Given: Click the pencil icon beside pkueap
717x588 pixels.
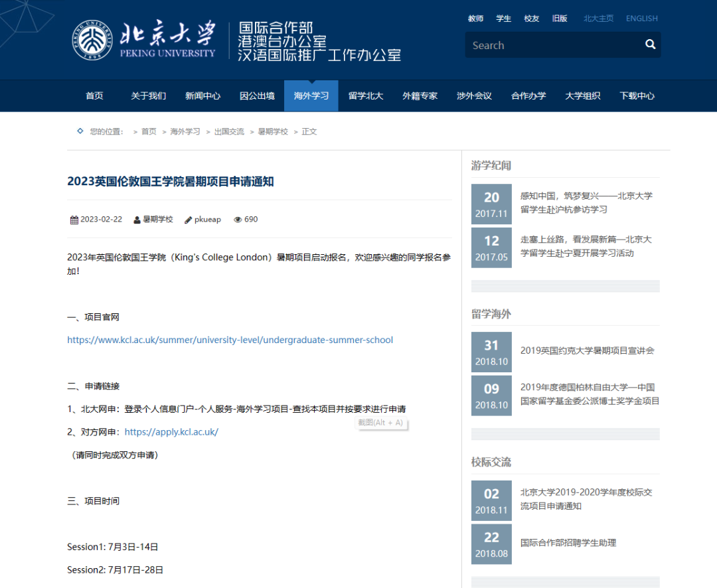Looking at the screenshot, I should (x=188, y=220).
